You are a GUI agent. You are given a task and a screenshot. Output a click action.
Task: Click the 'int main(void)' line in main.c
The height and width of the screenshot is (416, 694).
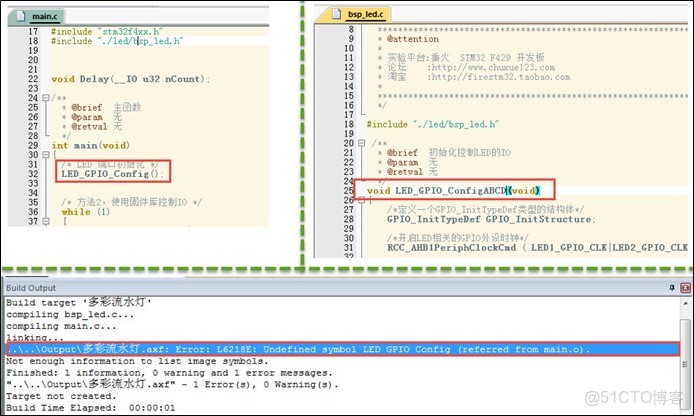tap(91, 146)
